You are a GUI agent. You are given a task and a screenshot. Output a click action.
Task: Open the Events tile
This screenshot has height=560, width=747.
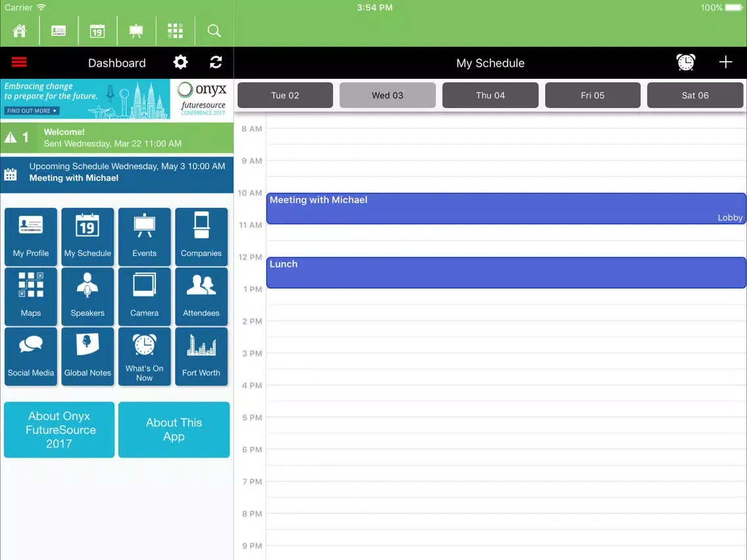145,237
